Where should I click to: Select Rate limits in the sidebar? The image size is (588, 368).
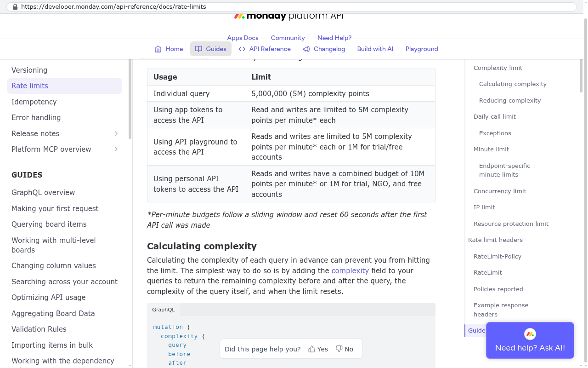64,86
